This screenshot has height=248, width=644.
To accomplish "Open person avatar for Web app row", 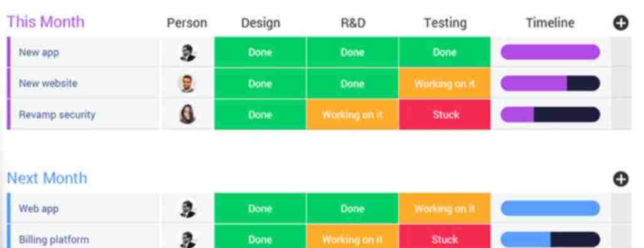I will point(187,209).
